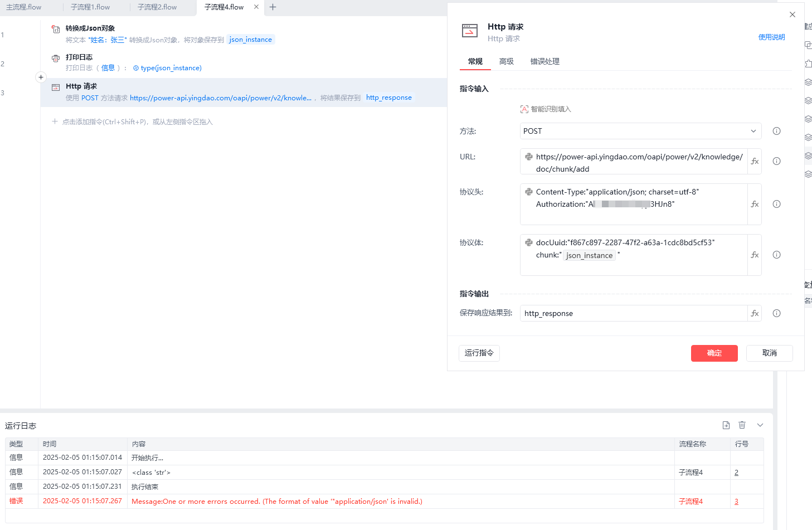Open the 子流程2.flow tab

tap(157, 7)
